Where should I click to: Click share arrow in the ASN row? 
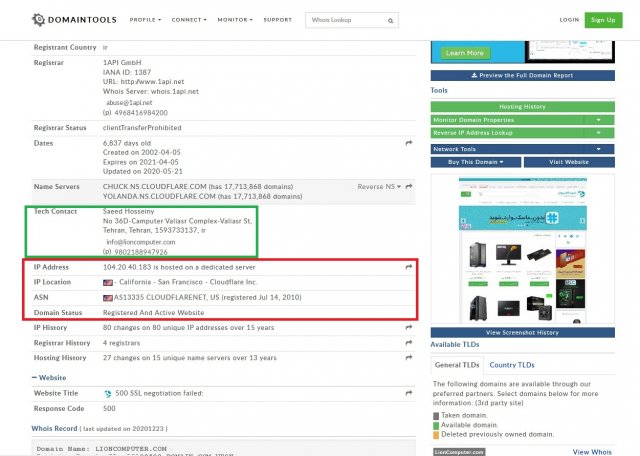(x=409, y=298)
